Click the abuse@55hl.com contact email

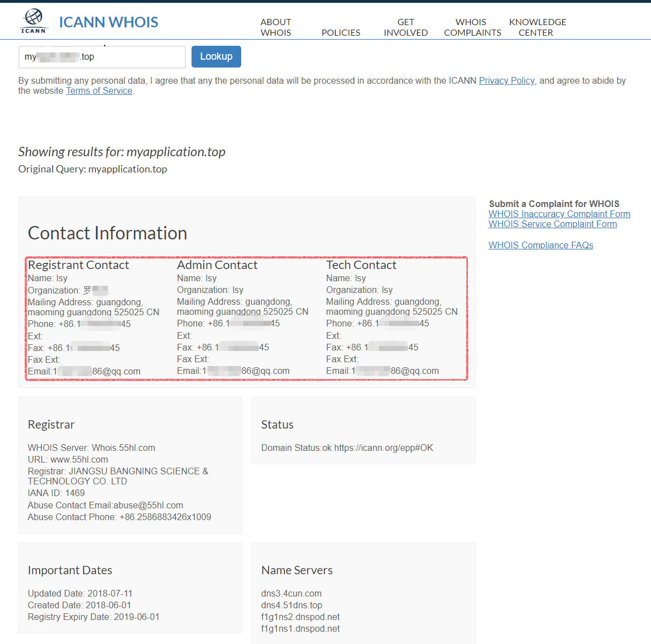(148, 505)
